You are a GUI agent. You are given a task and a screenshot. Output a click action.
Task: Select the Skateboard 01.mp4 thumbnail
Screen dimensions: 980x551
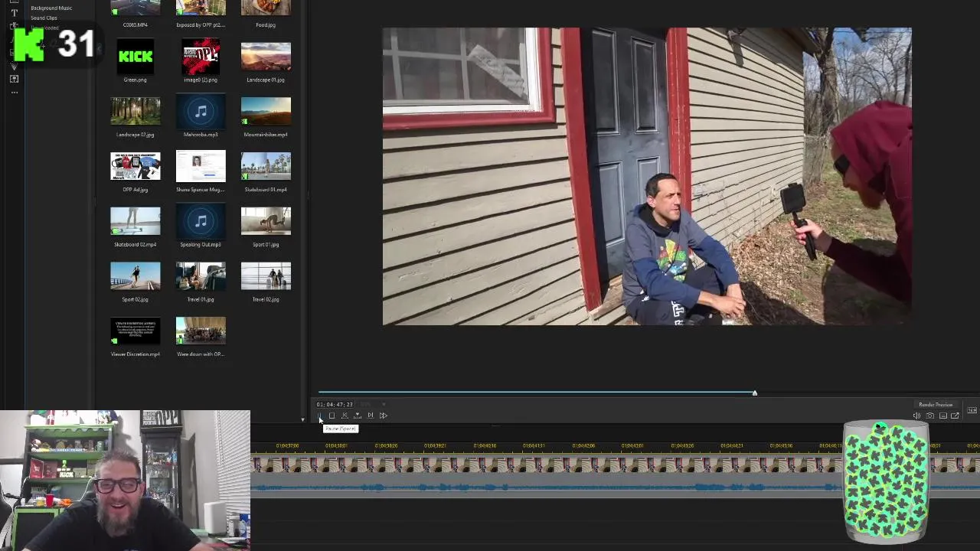(266, 166)
